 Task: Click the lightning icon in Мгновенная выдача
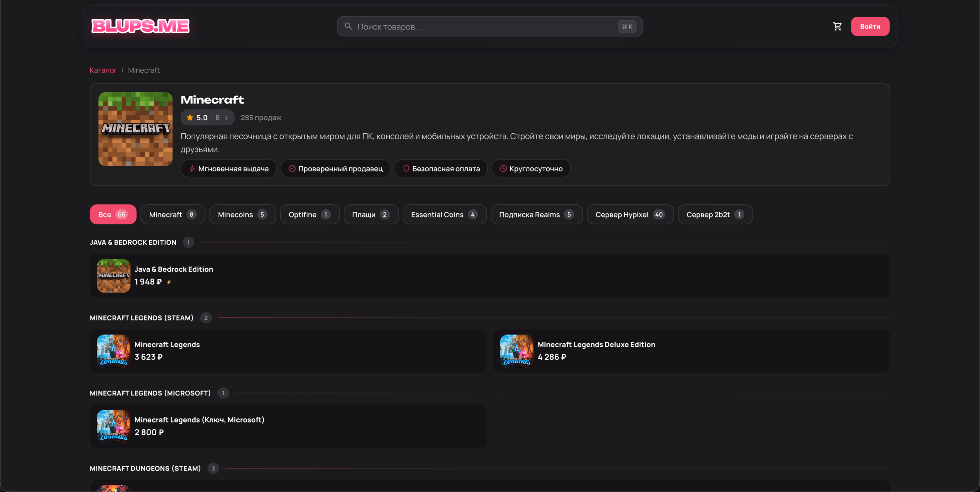click(192, 168)
